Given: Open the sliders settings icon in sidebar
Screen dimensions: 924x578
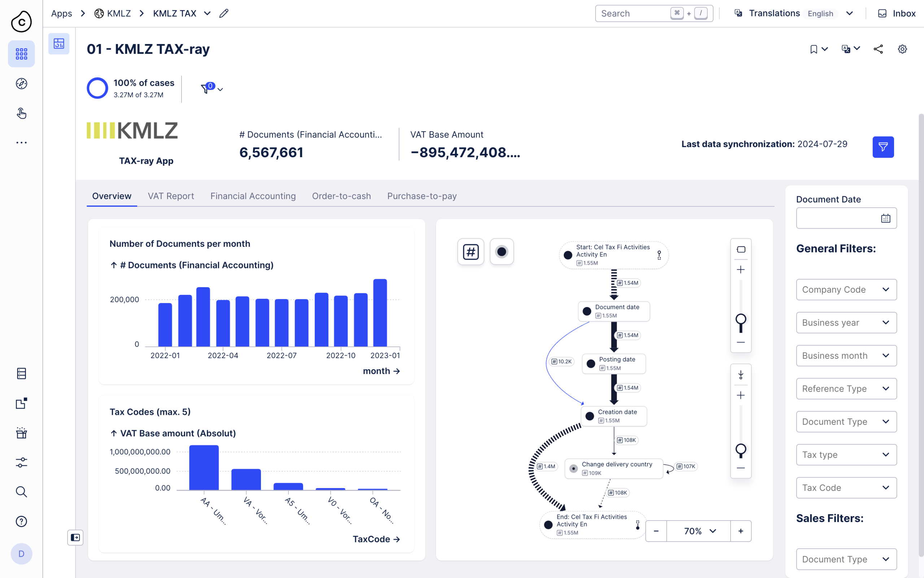Looking at the screenshot, I should (21, 462).
